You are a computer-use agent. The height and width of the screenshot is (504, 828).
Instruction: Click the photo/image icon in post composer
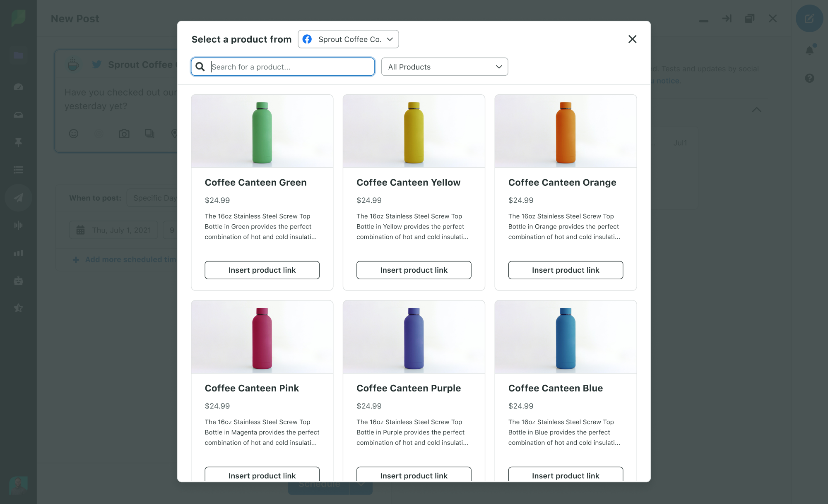(124, 133)
